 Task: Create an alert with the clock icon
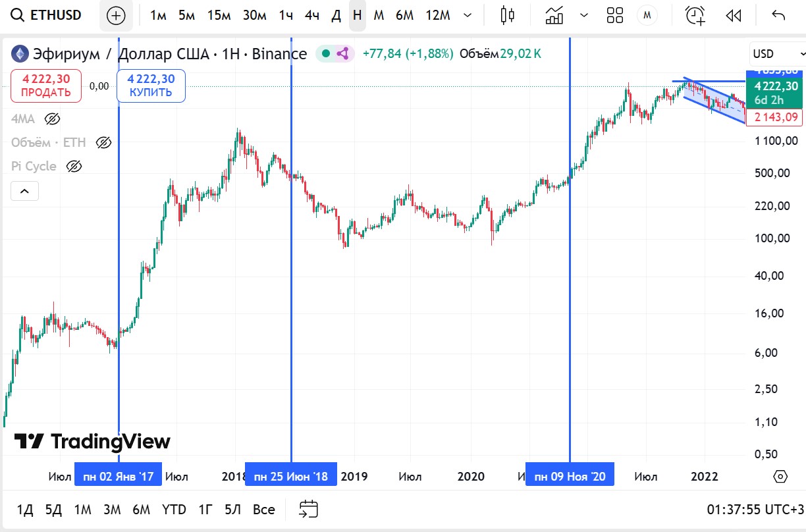pos(695,16)
